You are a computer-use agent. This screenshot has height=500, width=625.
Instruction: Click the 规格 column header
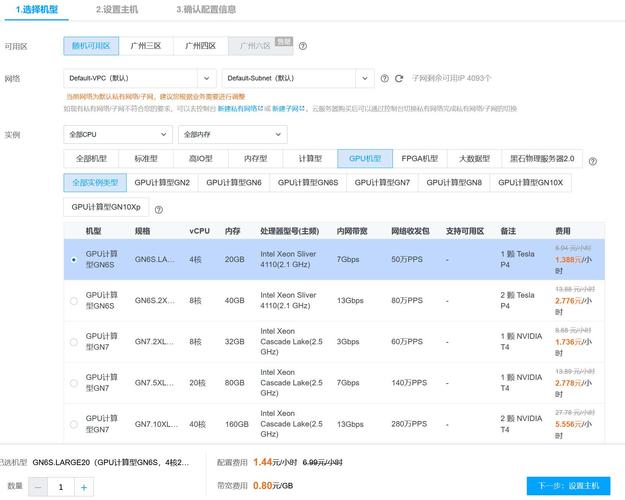tap(143, 231)
